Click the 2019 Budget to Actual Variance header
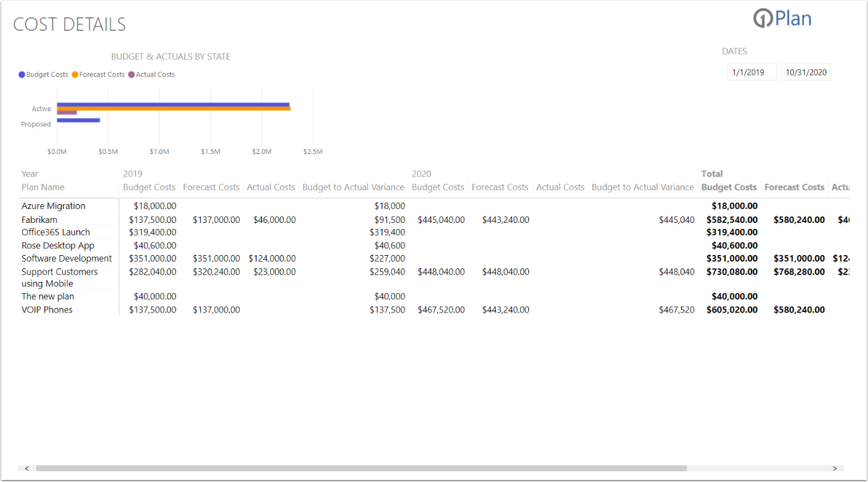This screenshot has width=868, height=482. click(354, 187)
